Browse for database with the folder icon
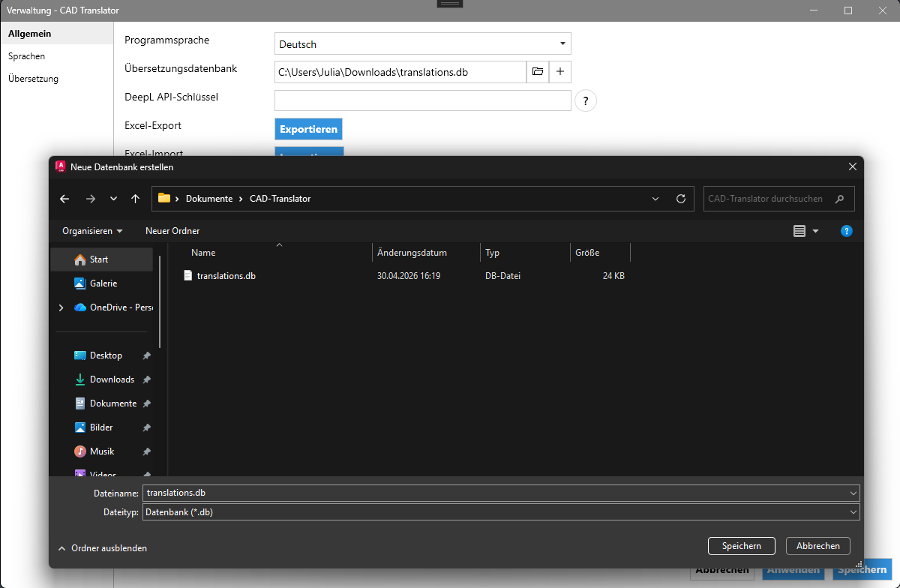This screenshot has width=900, height=588. pos(538,72)
